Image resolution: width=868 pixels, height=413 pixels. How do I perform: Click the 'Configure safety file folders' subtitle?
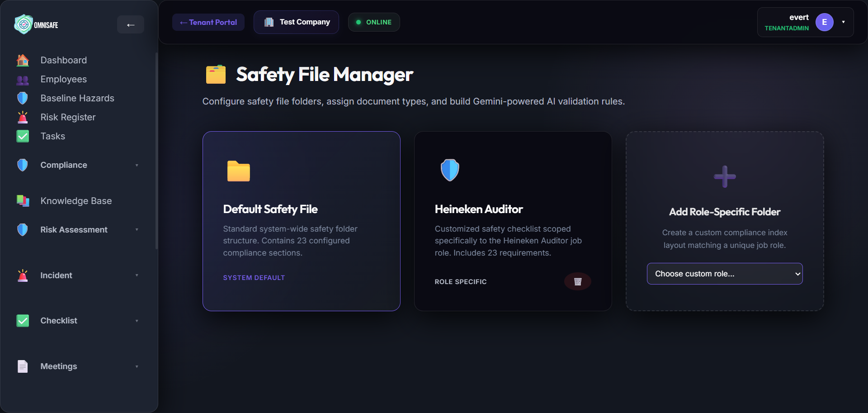414,101
